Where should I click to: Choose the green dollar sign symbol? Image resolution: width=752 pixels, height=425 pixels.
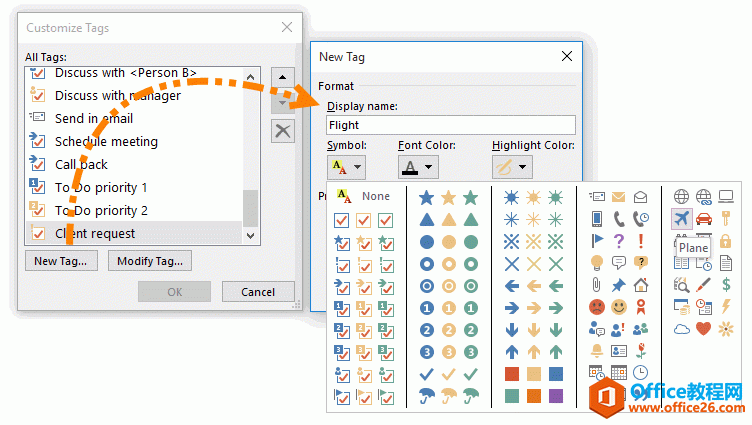tap(725, 285)
